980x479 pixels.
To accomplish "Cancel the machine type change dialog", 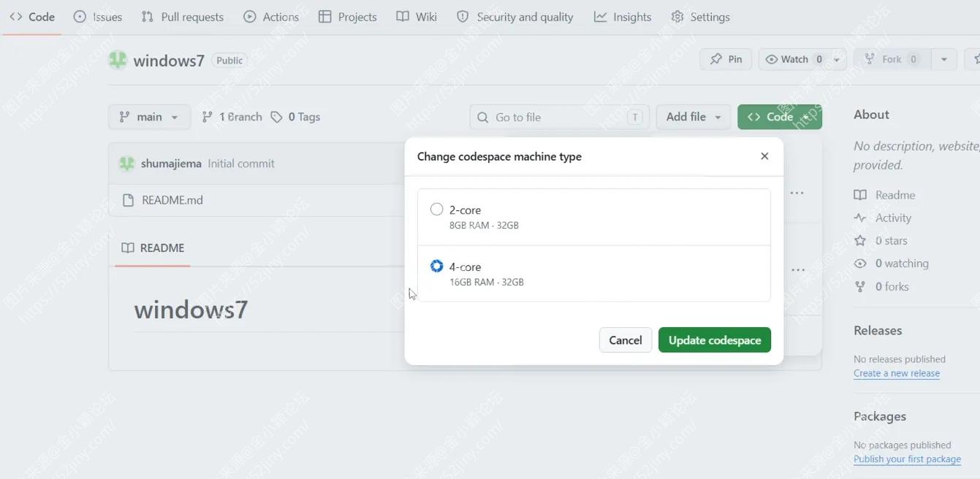I will (626, 340).
